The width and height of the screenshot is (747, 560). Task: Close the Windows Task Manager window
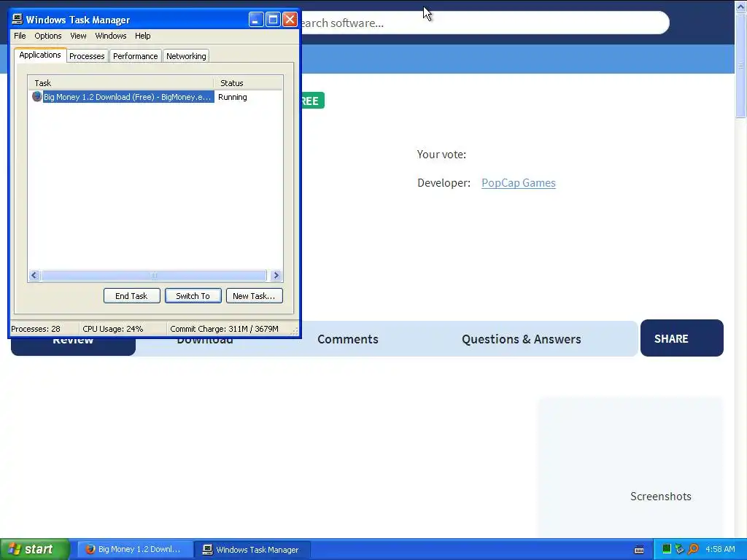[290, 20]
